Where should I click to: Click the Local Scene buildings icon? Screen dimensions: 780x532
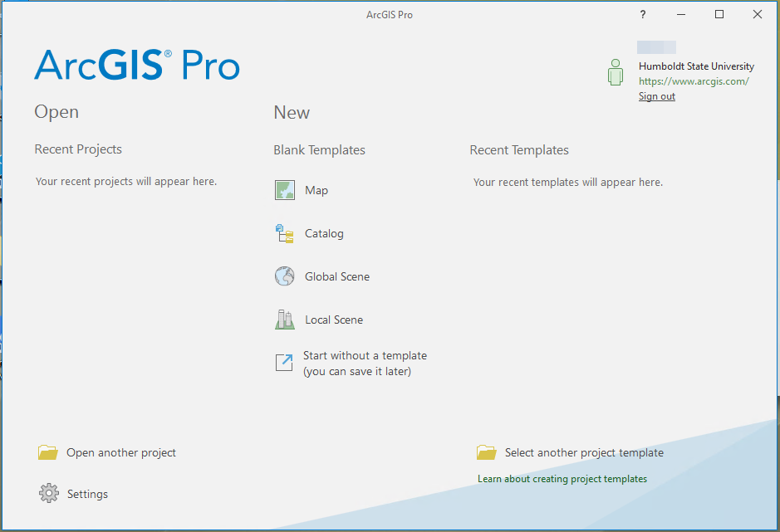(x=285, y=320)
